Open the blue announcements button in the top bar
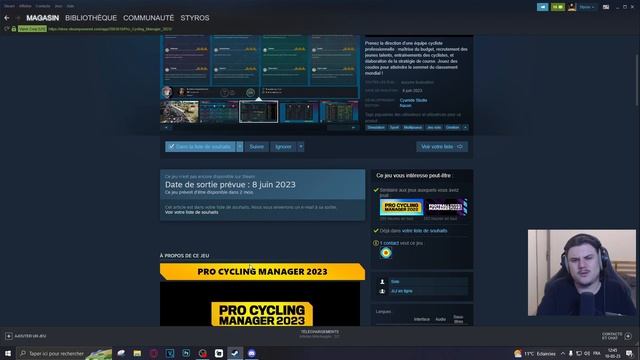The width and height of the screenshot is (640, 360). tap(542, 7)
